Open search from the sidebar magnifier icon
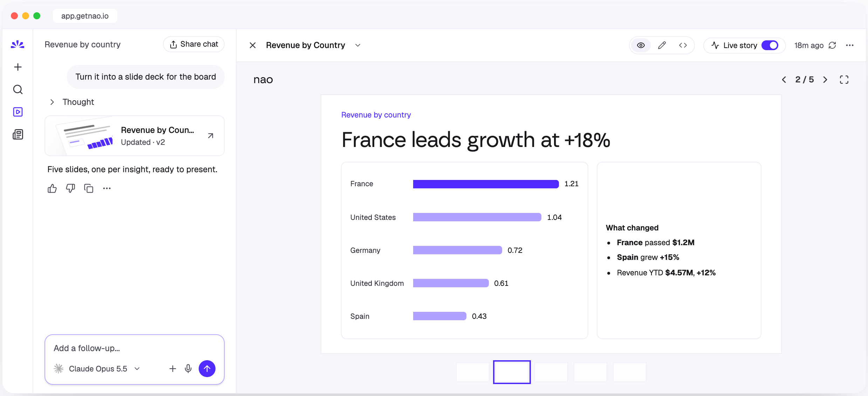Image resolution: width=868 pixels, height=396 pixels. (18, 89)
